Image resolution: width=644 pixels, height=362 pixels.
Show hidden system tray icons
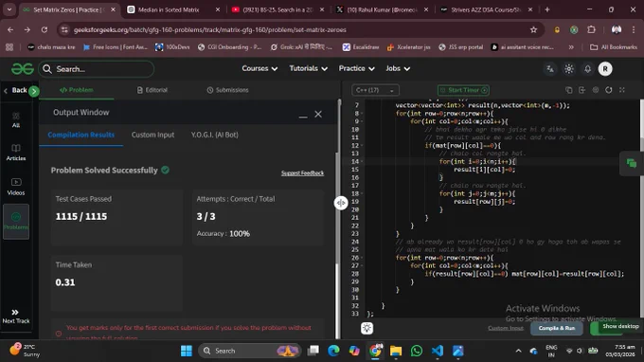518,351
